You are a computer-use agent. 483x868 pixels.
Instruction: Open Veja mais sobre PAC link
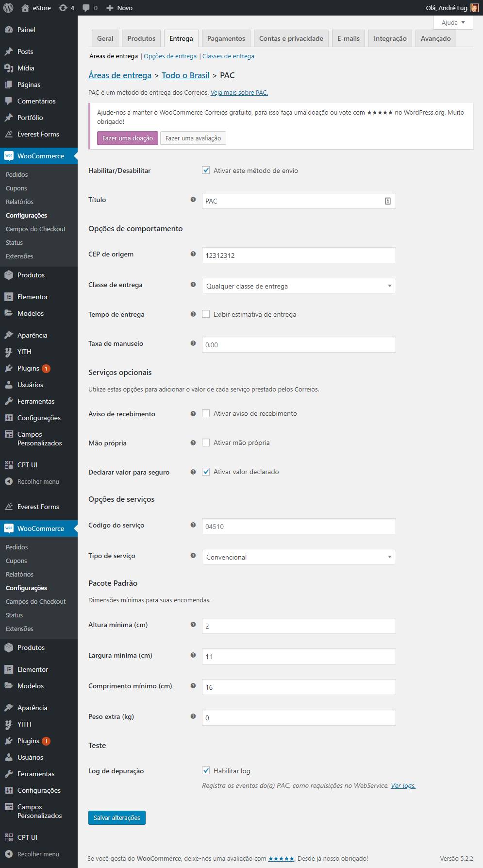click(239, 93)
